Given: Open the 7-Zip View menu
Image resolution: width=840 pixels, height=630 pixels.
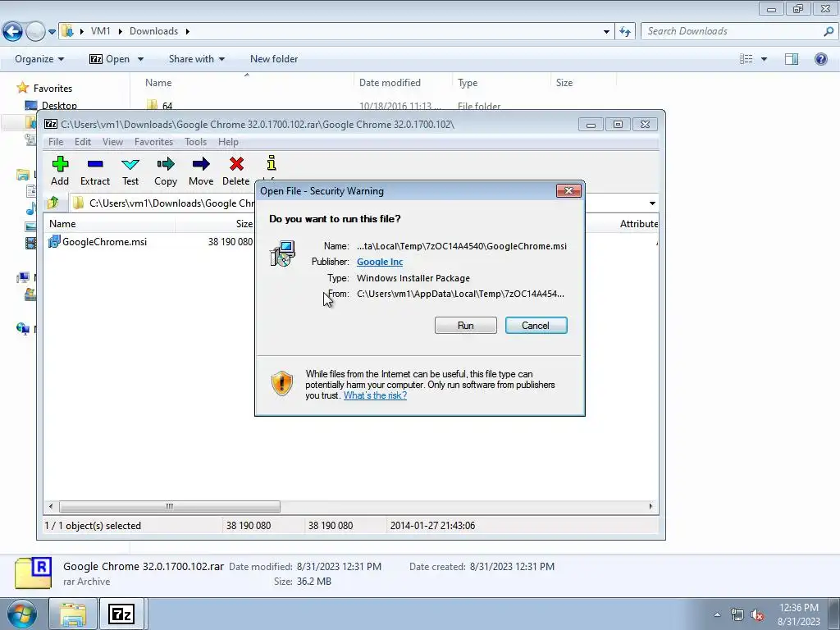Looking at the screenshot, I should tap(112, 142).
